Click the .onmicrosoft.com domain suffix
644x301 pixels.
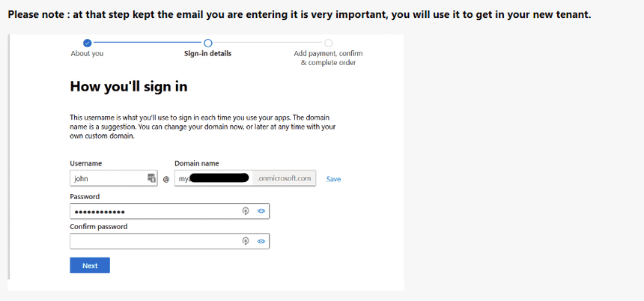pyautogui.click(x=284, y=178)
